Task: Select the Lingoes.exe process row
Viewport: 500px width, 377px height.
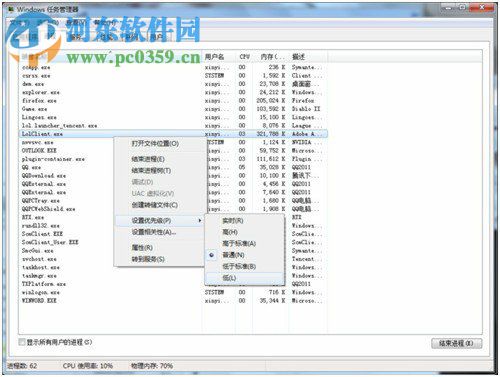Action: tap(173, 117)
